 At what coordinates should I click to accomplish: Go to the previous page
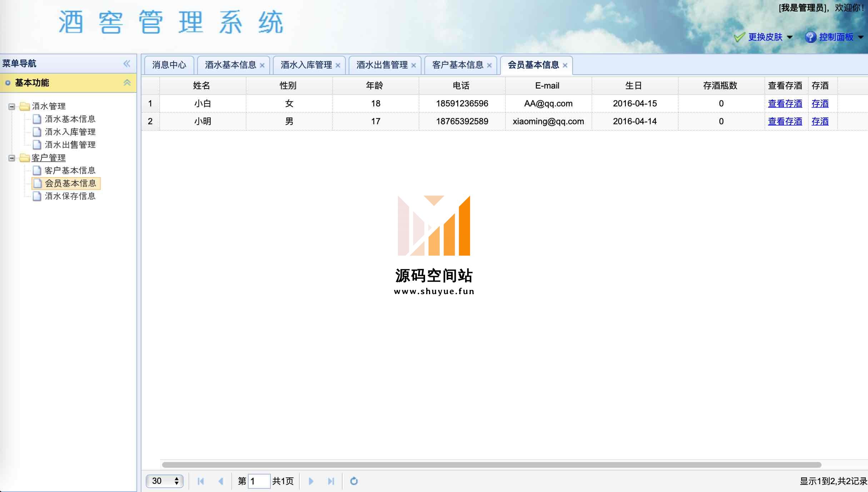point(221,481)
